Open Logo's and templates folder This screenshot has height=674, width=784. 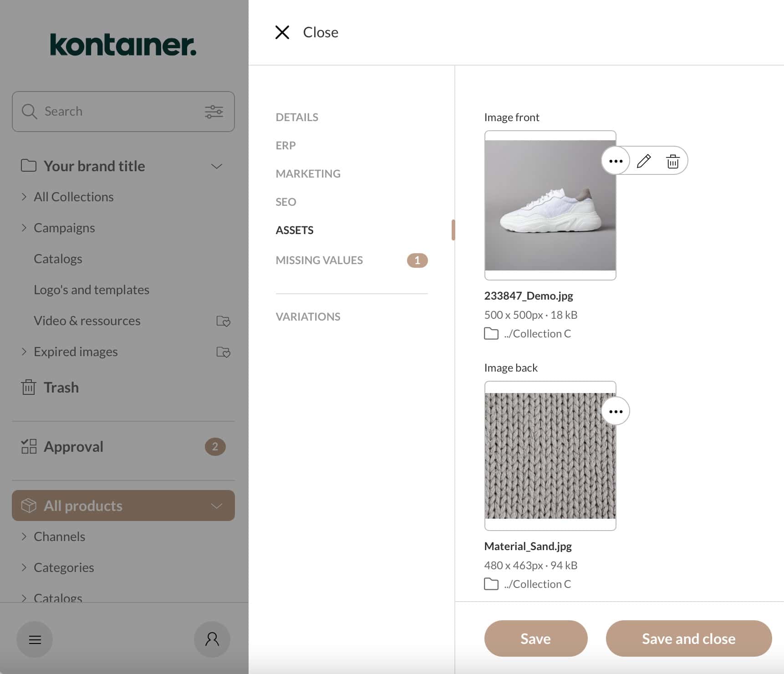pos(92,290)
